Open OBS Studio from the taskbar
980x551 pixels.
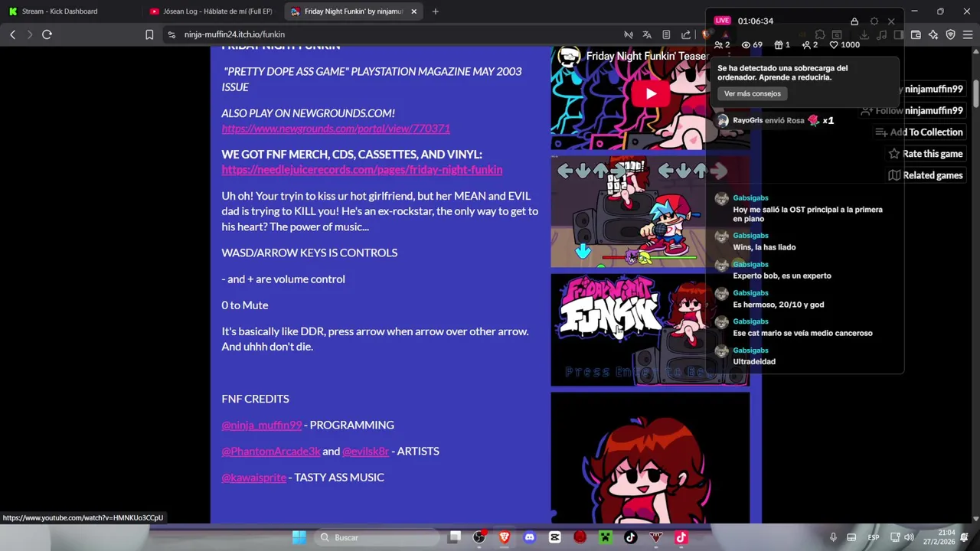pyautogui.click(x=479, y=537)
